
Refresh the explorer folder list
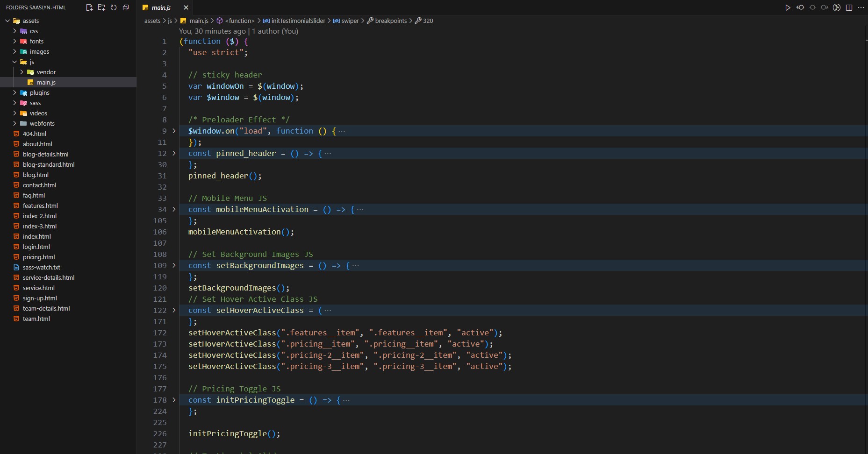point(114,7)
